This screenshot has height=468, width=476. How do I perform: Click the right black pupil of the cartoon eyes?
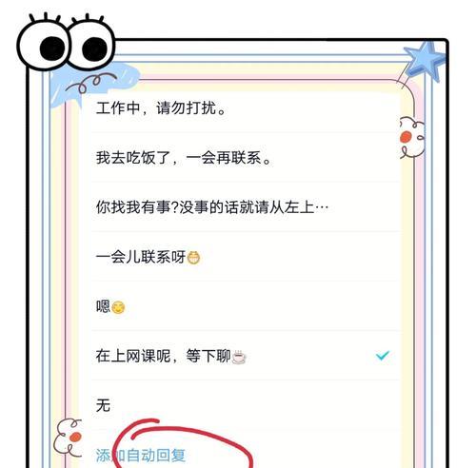[x=94, y=49]
